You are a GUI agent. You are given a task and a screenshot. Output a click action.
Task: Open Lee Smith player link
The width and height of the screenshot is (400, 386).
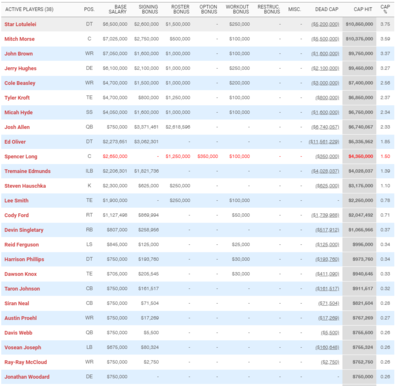16,200
